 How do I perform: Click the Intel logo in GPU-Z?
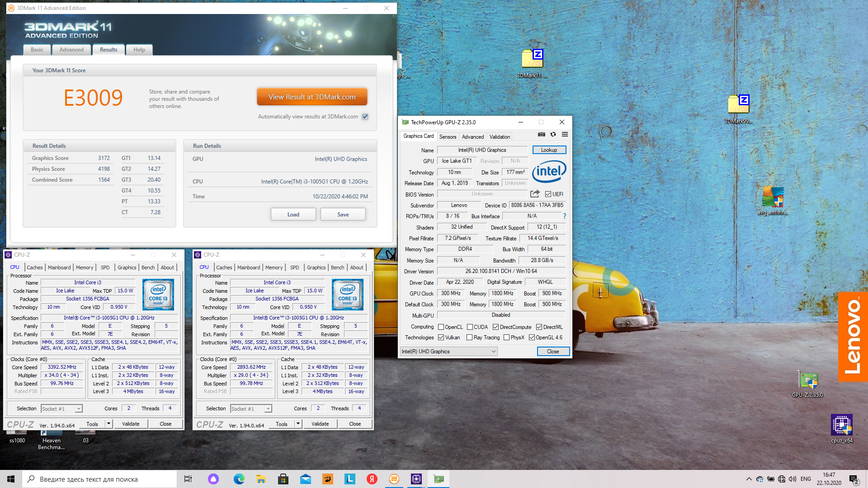click(549, 171)
